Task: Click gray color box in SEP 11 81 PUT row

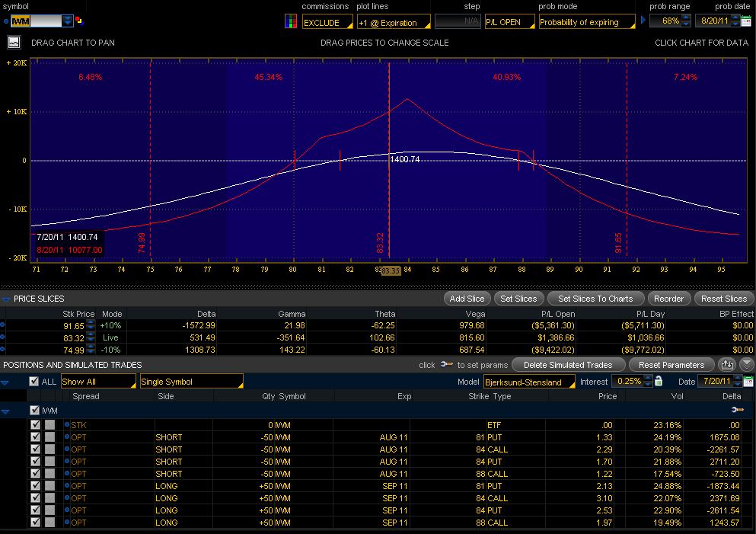Action: tap(49, 485)
